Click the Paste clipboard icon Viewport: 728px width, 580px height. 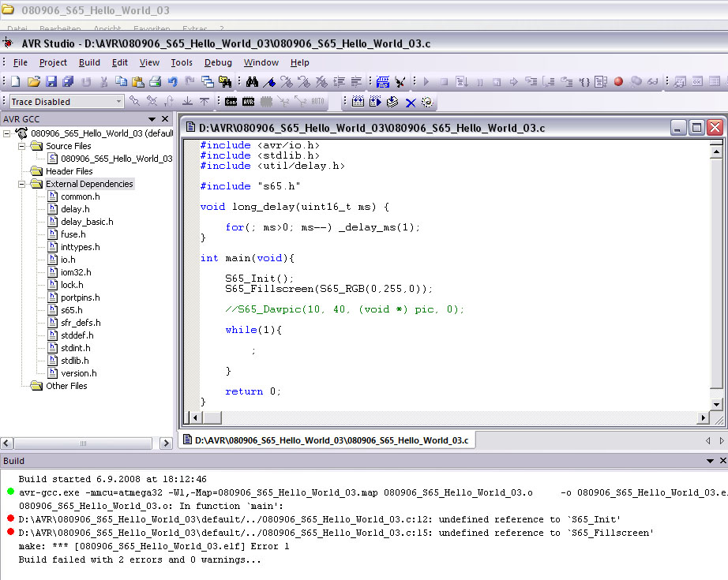pyautogui.click(x=138, y=81)
